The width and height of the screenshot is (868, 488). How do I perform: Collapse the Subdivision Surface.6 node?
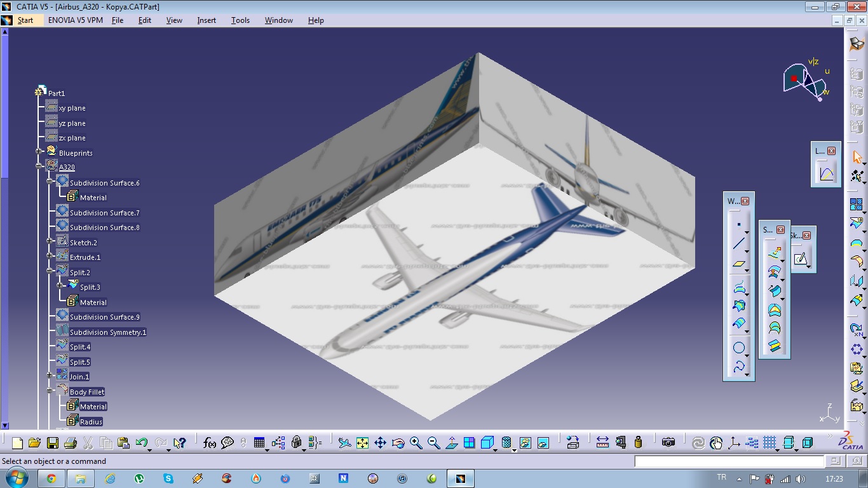[x=50, y=182]
